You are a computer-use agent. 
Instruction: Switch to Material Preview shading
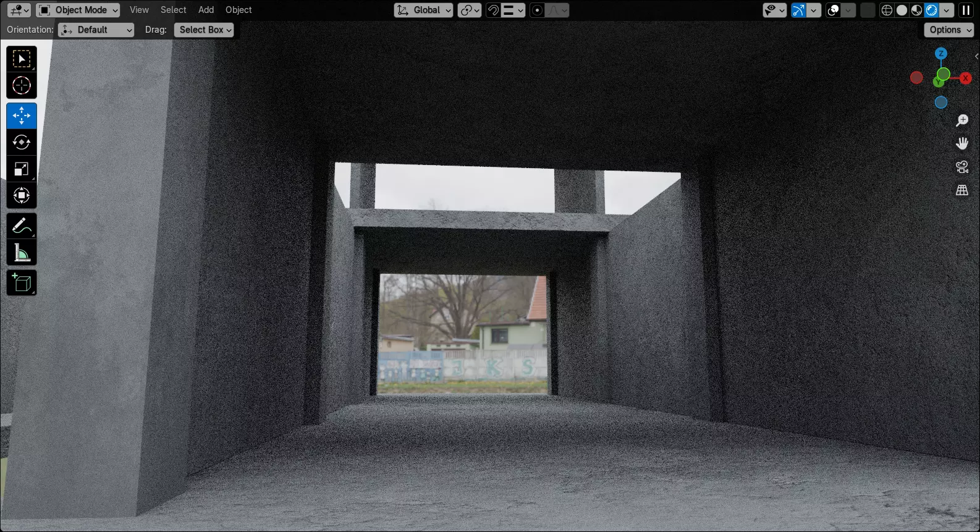coord(917,10)
